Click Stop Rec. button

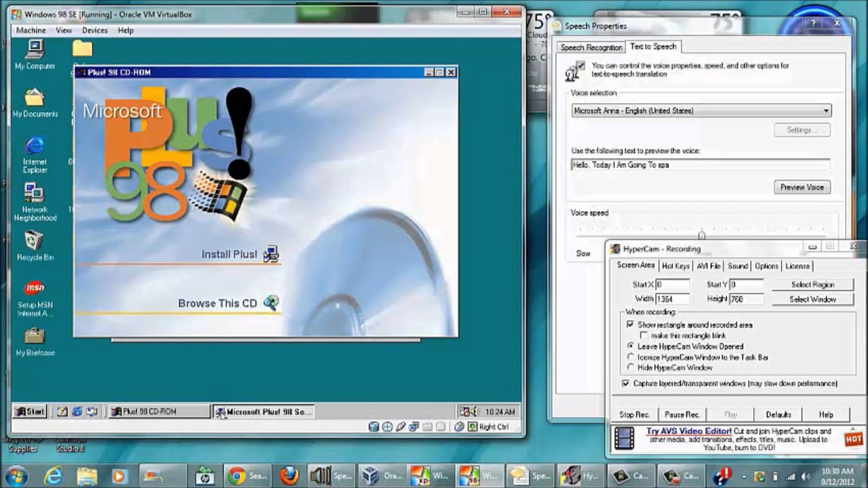[x=635, y=415]
